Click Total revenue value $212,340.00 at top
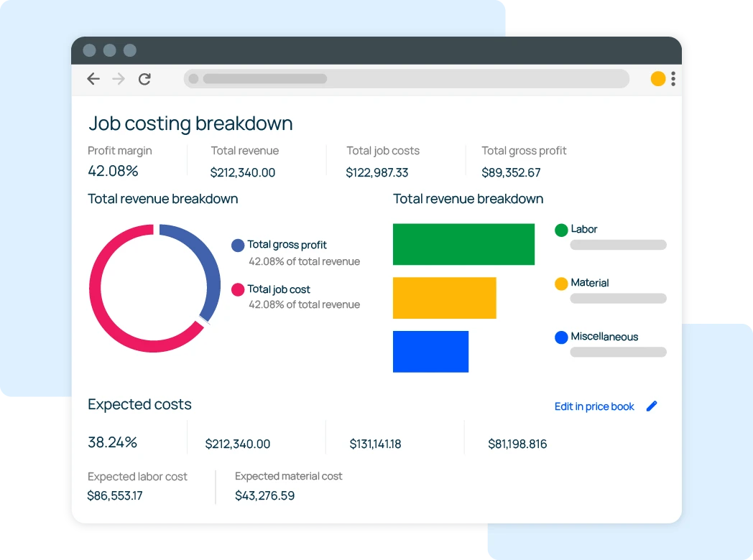 click(x=243, y=173)
